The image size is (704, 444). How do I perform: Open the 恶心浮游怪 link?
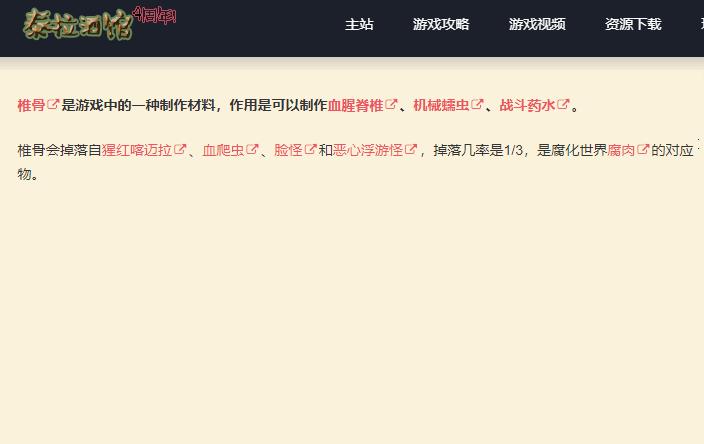368,150
